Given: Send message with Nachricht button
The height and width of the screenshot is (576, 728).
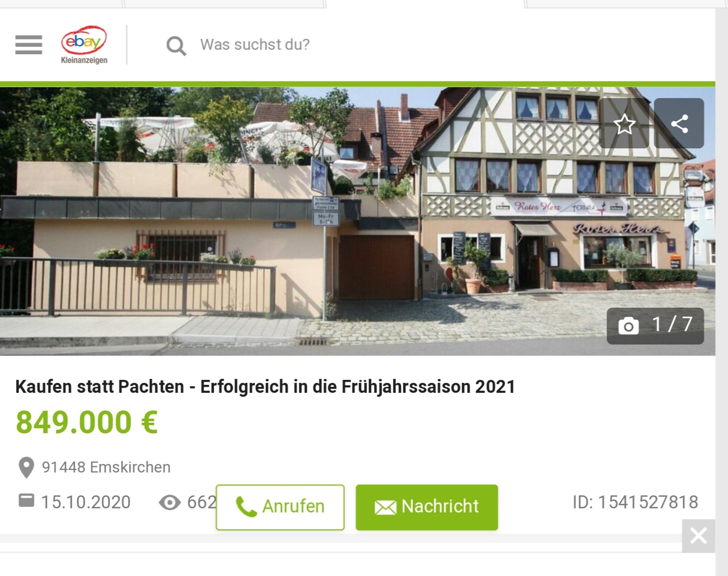Looking at the screenshot, I should [x=427, y=507].
